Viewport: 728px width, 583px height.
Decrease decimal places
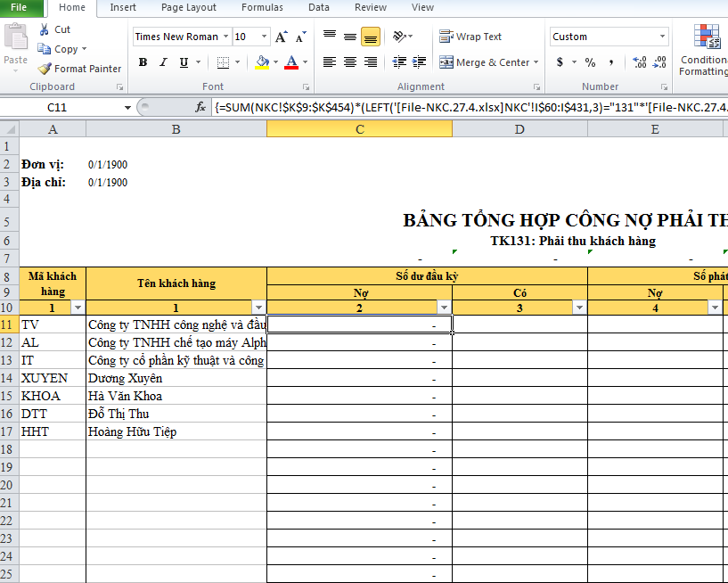click(659, 62)
